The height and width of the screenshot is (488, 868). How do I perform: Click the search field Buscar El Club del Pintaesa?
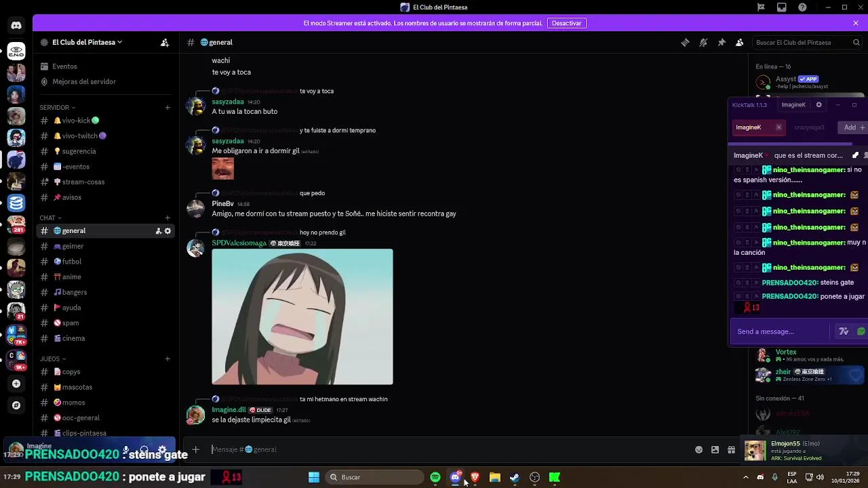tap(807, 42)
